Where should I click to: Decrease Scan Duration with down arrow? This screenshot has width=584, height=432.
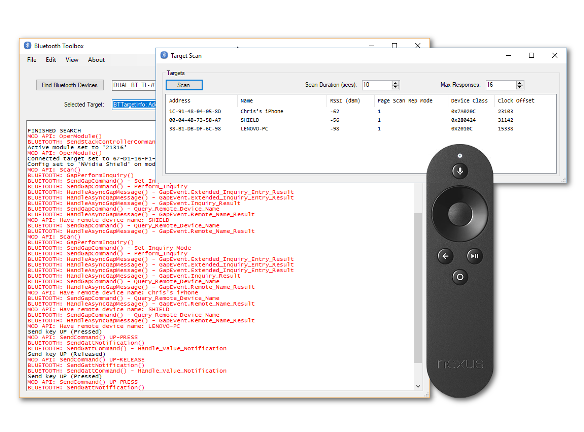click(x=396, y=87)
